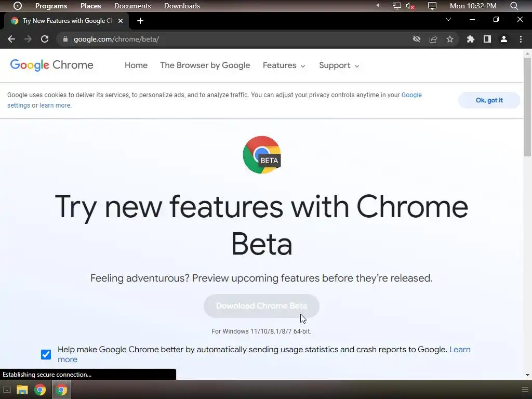Open The Browser by Google nav link

(x=205, y=65)
